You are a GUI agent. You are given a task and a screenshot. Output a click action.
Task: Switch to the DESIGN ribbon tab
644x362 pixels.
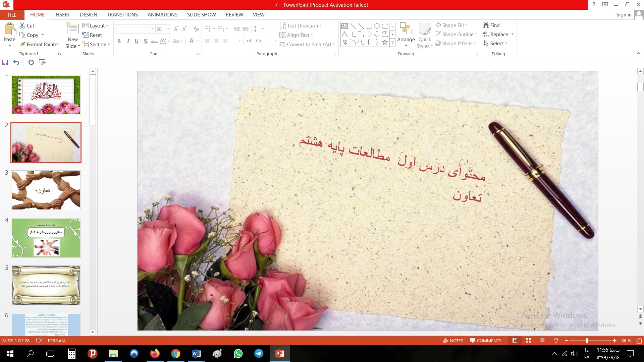pos(89,15)
